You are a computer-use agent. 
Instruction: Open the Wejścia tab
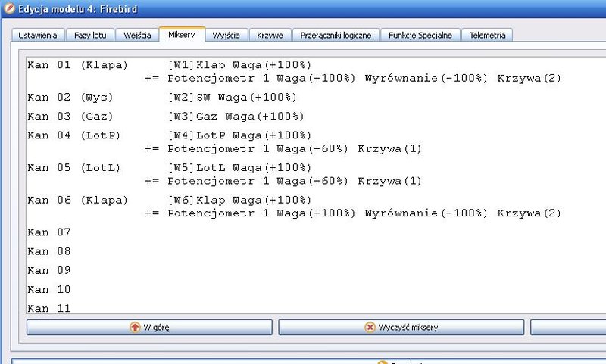pyautogui.click(x=137, y=35)
